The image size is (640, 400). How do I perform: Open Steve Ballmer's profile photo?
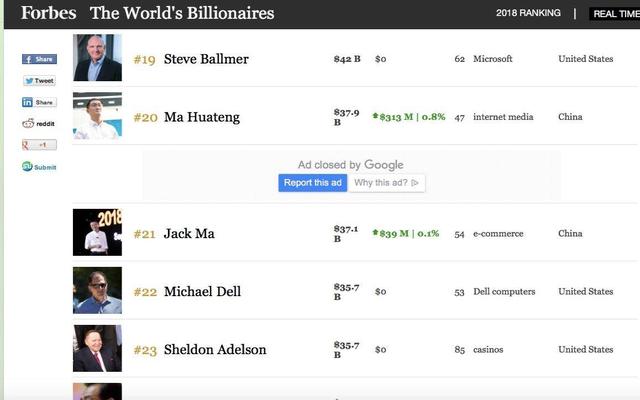coord(97,58)
